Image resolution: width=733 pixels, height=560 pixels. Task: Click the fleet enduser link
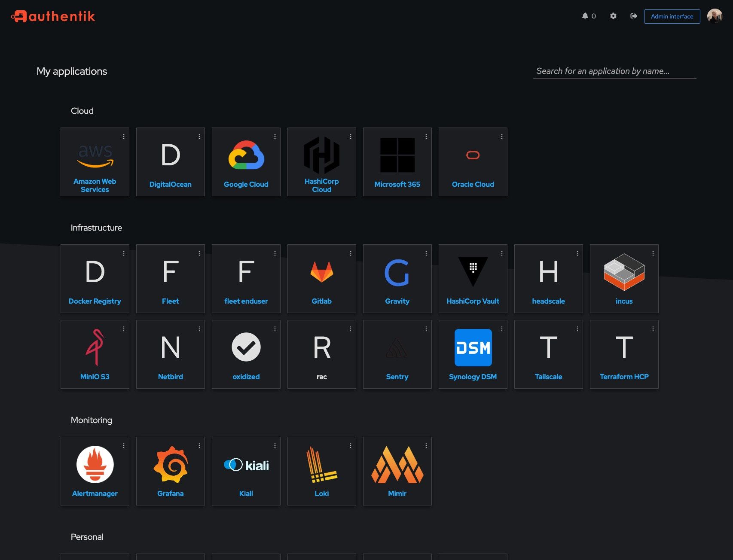(x=246, y=301)
